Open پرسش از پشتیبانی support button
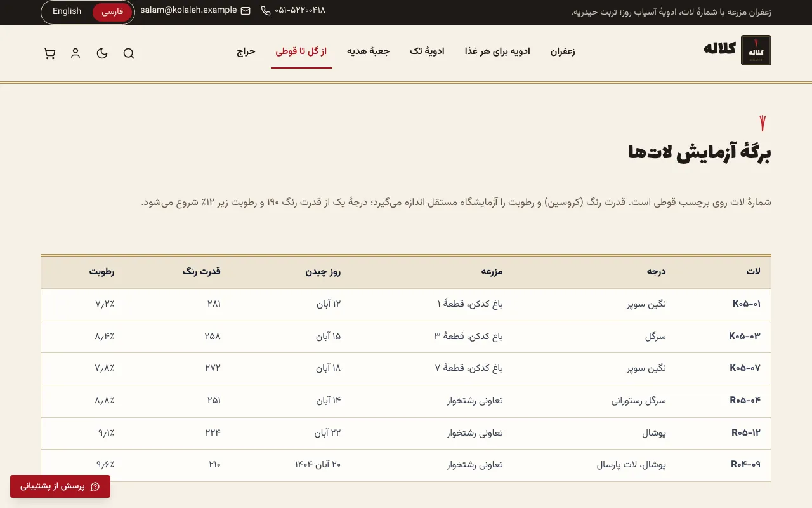The height and width of the screenshot is (508, 812). 60,486
